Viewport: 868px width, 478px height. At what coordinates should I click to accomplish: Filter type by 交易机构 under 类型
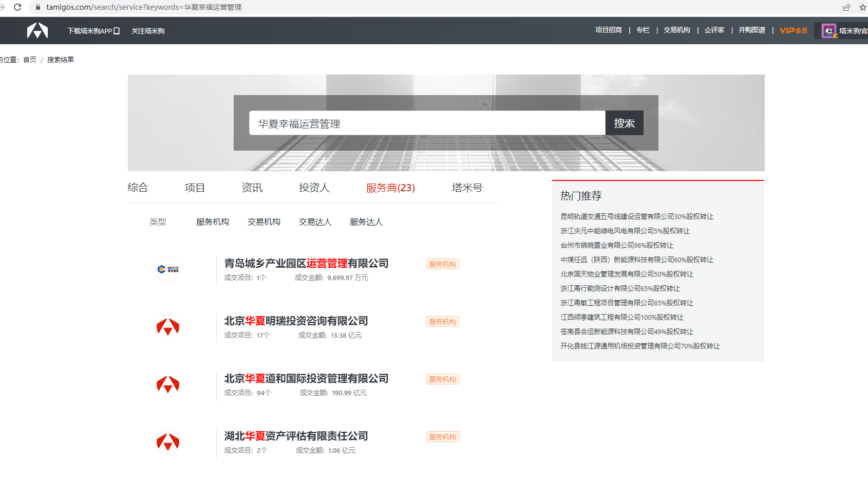coord(264,222)
